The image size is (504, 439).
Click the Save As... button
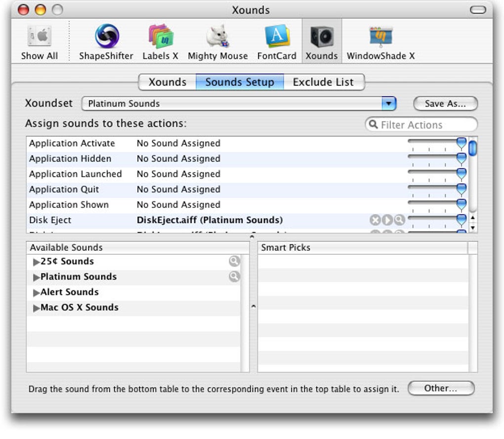(446, 103)
